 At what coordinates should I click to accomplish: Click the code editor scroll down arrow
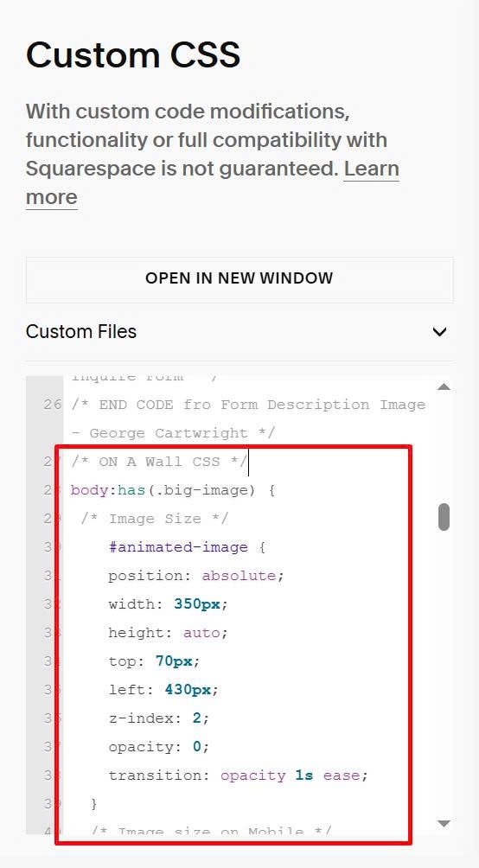tap(444, 824)
